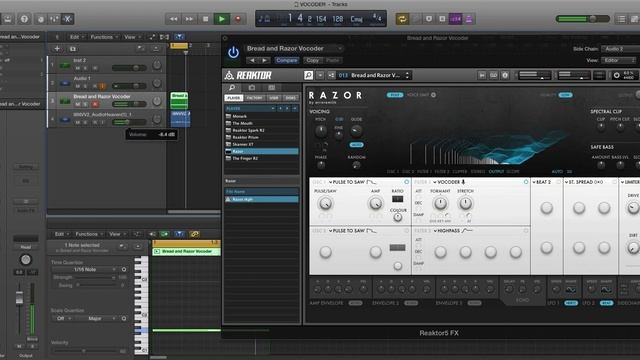Image resolution: width=640 pixels, height=360 pixels.
Task: Mute the Inst 2 track
Action: tap(78, 68)
